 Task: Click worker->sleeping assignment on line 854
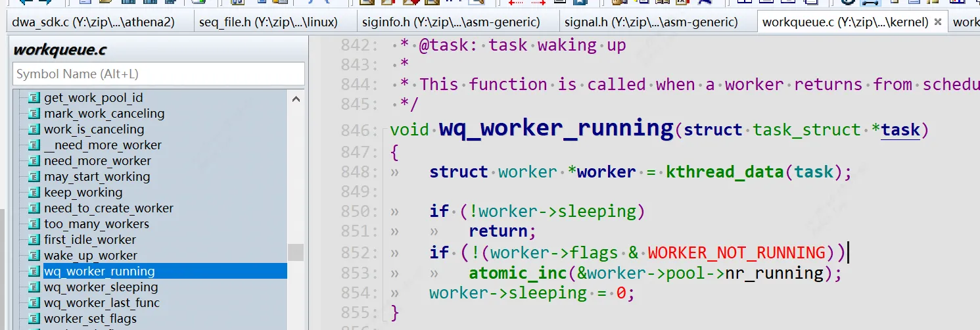[x=532, y=293]
